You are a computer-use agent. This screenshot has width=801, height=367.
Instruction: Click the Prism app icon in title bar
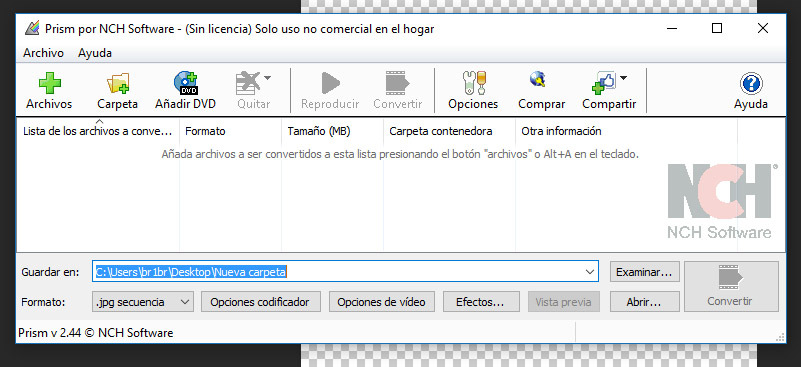[x=32, y=29]
